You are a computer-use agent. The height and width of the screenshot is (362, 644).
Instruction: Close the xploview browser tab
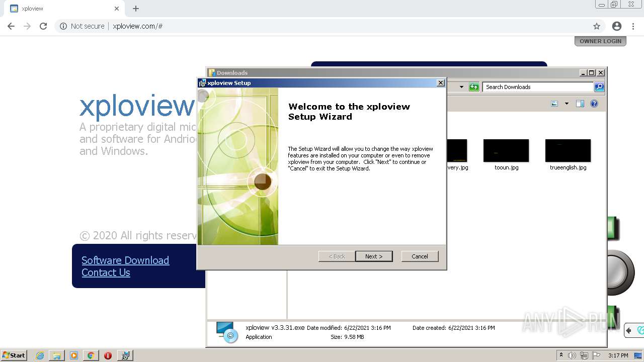117,9
